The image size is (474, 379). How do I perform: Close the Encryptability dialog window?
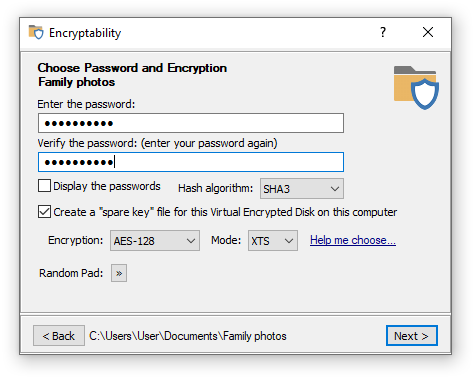[x=428, y=32]
